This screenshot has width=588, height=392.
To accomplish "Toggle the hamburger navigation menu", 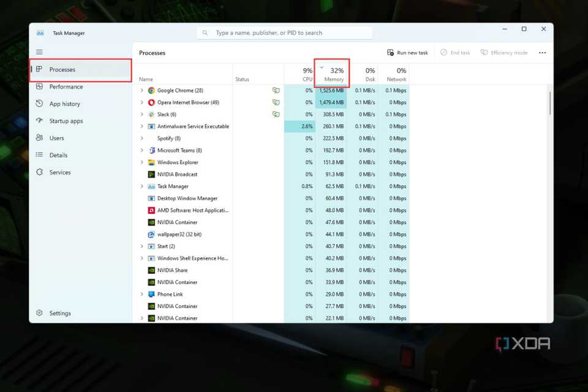I will click(39, 53).
